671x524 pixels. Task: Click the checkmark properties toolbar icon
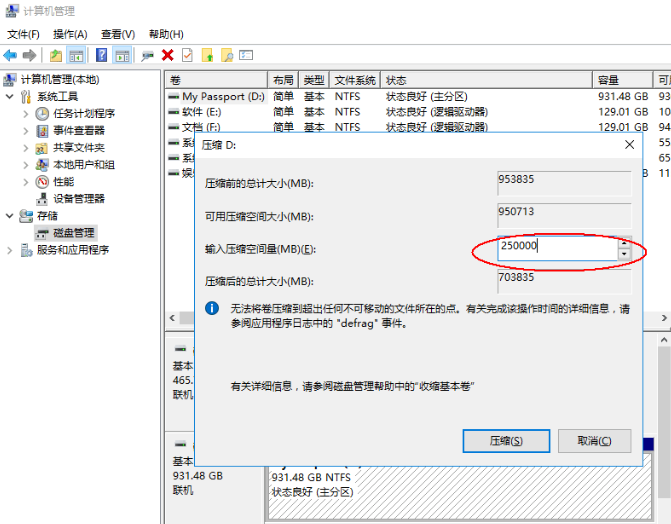(x=186, y=55)
